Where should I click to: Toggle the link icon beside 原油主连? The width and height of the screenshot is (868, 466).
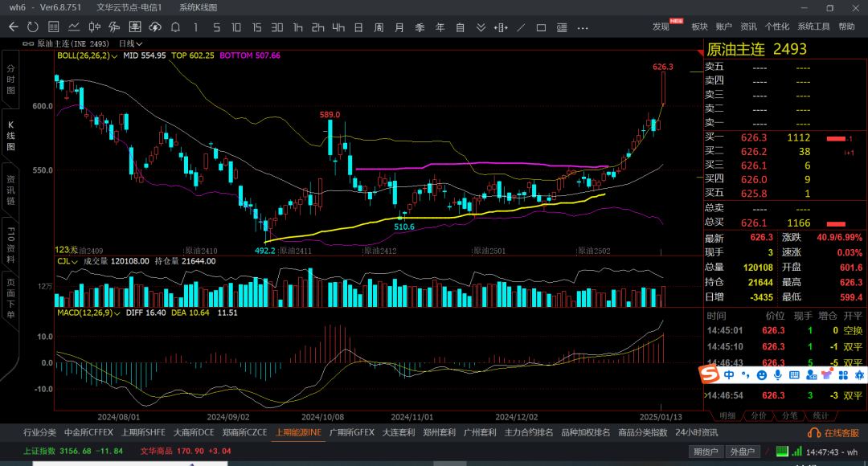pyautogui.click(x=28, y=43)
